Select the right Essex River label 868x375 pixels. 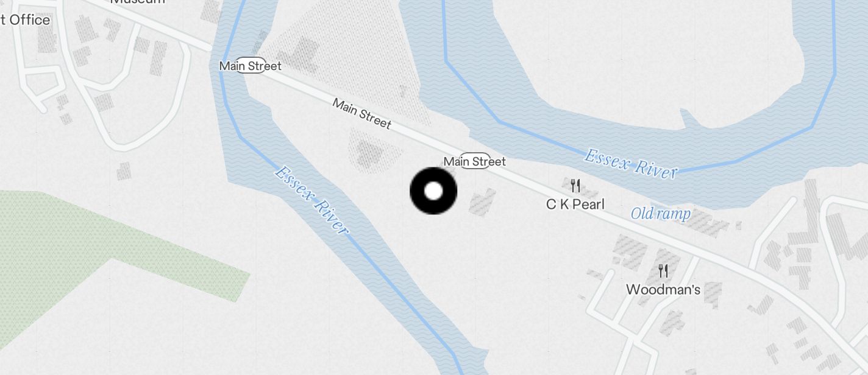(631, 164)
